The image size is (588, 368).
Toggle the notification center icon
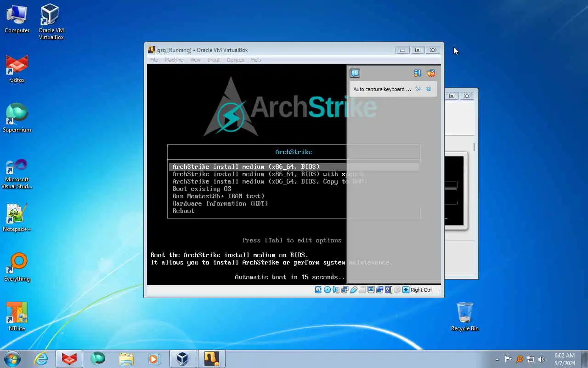coord(355,73)
